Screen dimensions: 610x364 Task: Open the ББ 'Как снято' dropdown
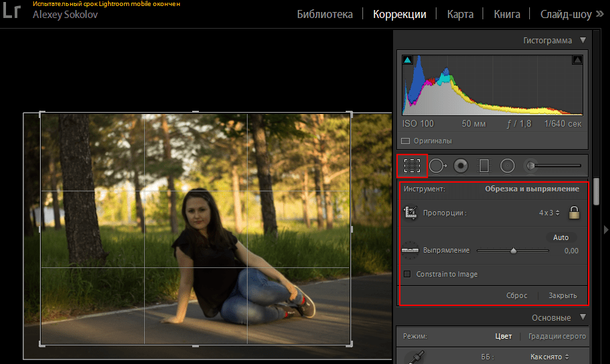[548, 357]
